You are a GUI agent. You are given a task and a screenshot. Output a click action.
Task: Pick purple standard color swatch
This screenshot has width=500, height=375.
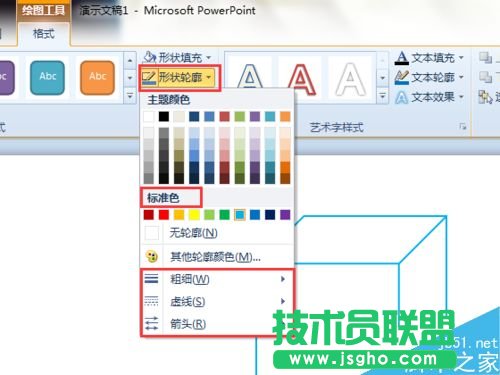(x=285, y=215)
